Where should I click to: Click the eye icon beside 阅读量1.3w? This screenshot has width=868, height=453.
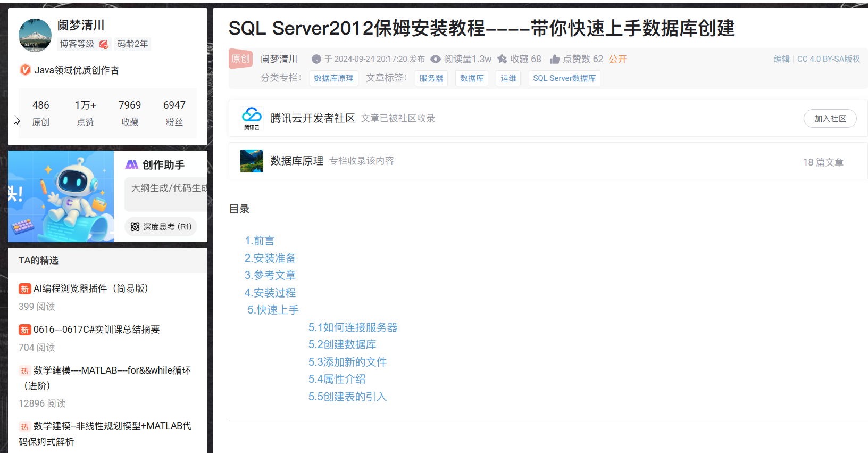(x=436, y=59)
